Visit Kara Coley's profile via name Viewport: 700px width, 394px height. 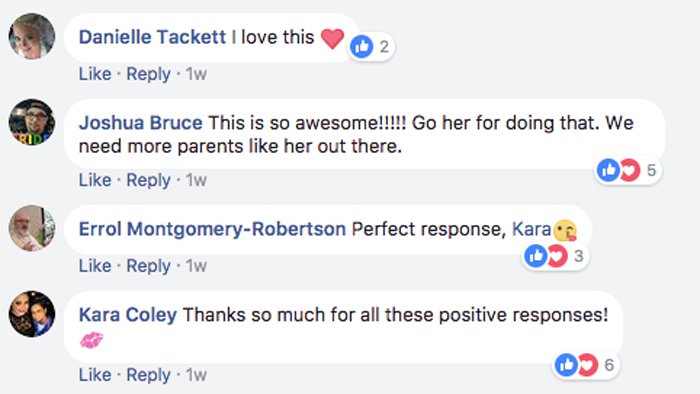128,315
